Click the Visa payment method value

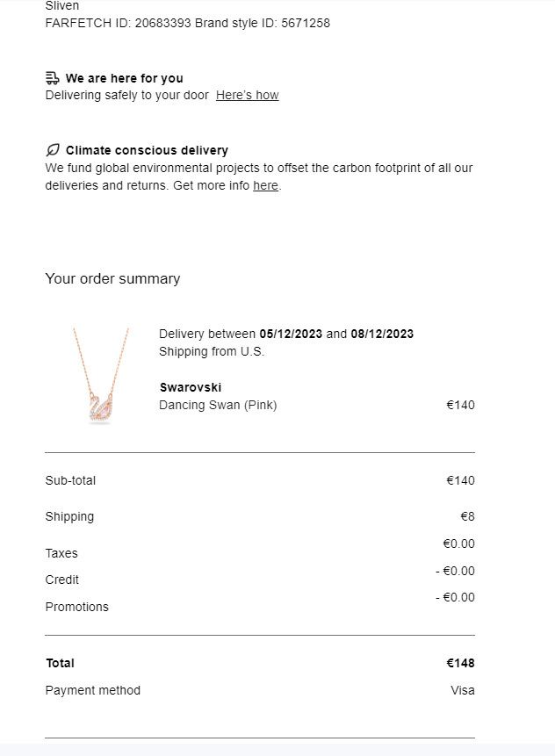pyautogui.click(x=463, y=690)
